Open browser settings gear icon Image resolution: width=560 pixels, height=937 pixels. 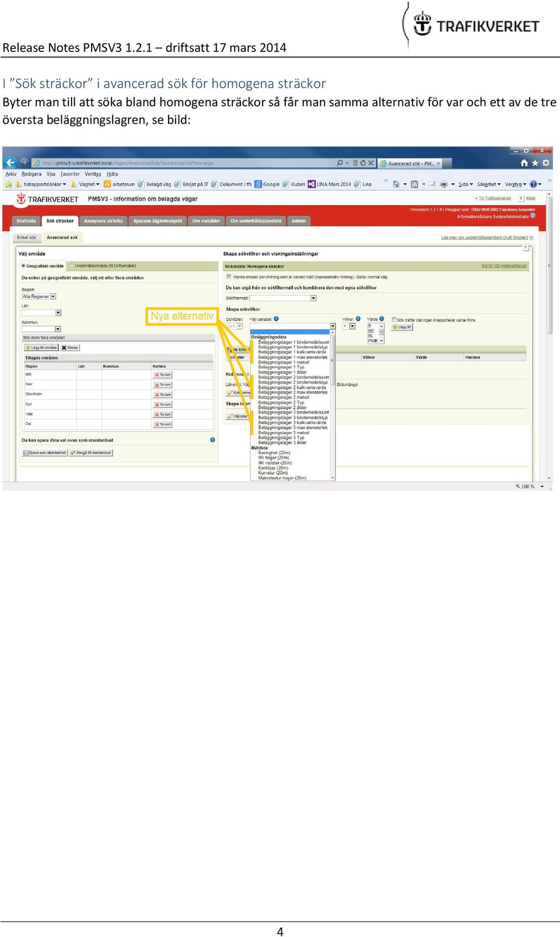[x=545, y=163]
